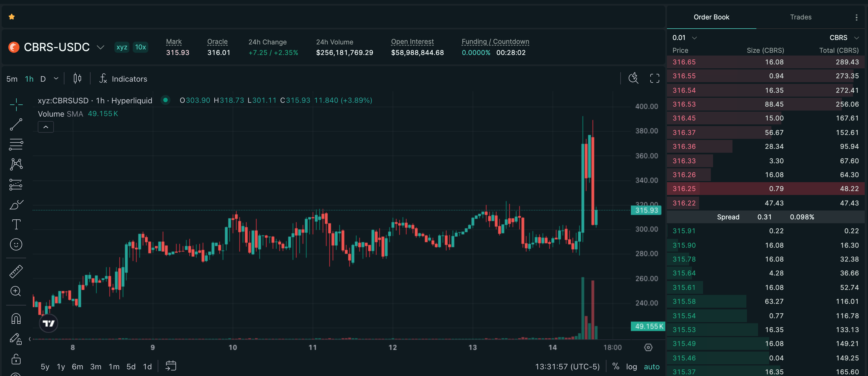
Task: Select the 5m timeframe
Action: pyautogui.click(x=12, y=79)
